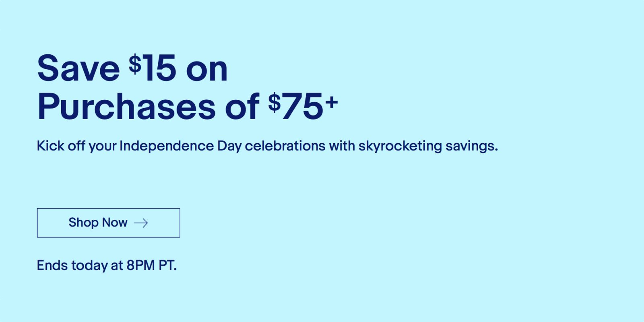The image size is (644, 322).
Task: Click the small dollar sign before 15
Action: [x=135, y=64]
